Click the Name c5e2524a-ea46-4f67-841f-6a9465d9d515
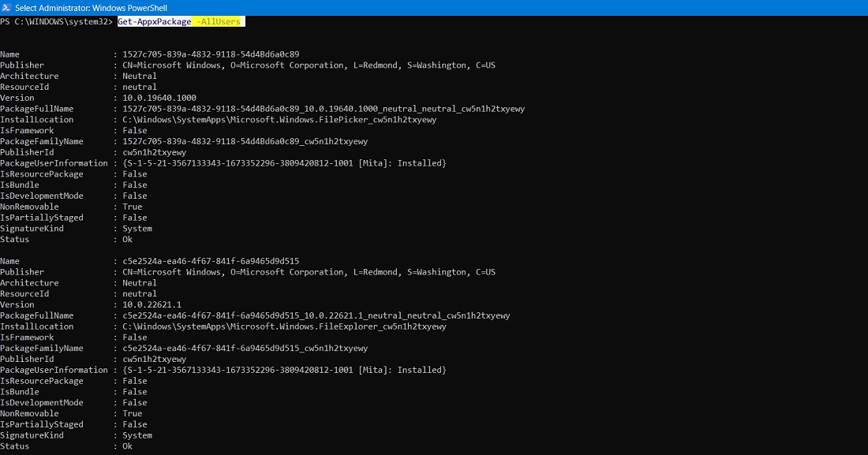This screenshot has width=868, height=455. pos(212,260)
